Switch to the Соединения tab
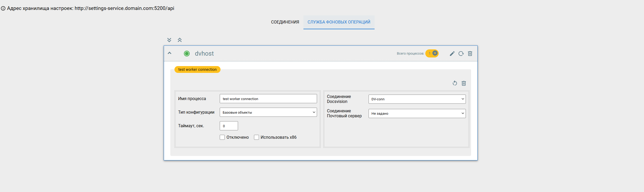 pos(285,22)
